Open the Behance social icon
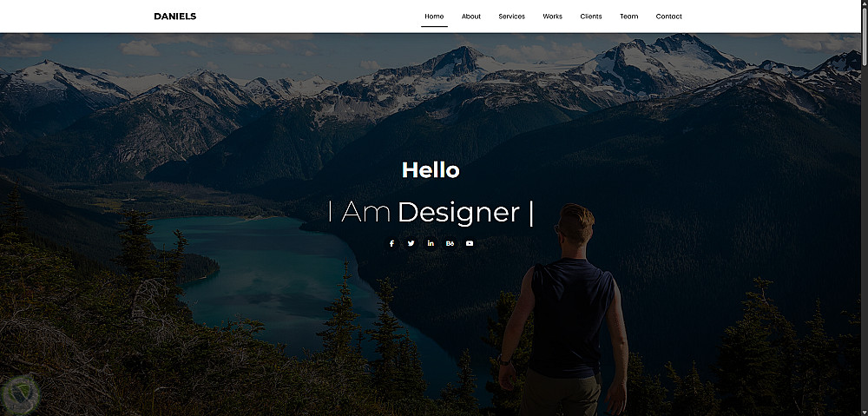The width and height of the screenshot is (868, 416). [450, 243]
